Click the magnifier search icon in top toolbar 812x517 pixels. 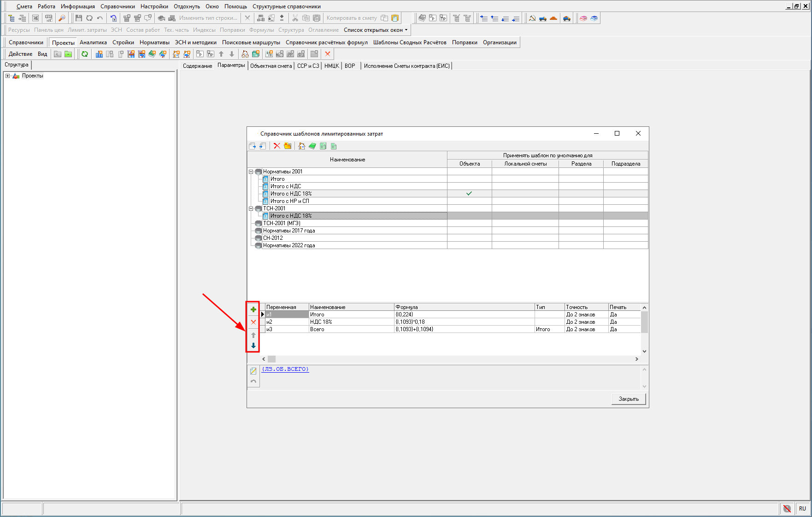tap(62, 18)
